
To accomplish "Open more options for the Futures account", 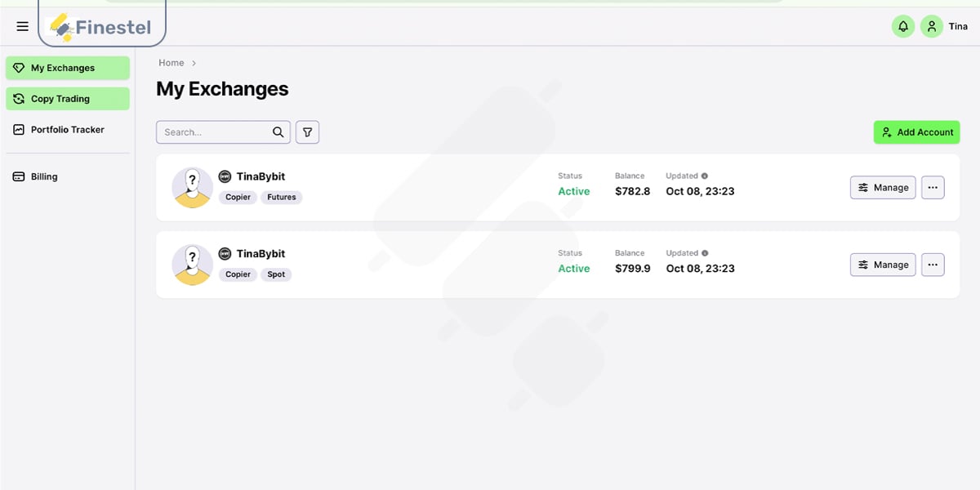I will (x=933, y=188).
